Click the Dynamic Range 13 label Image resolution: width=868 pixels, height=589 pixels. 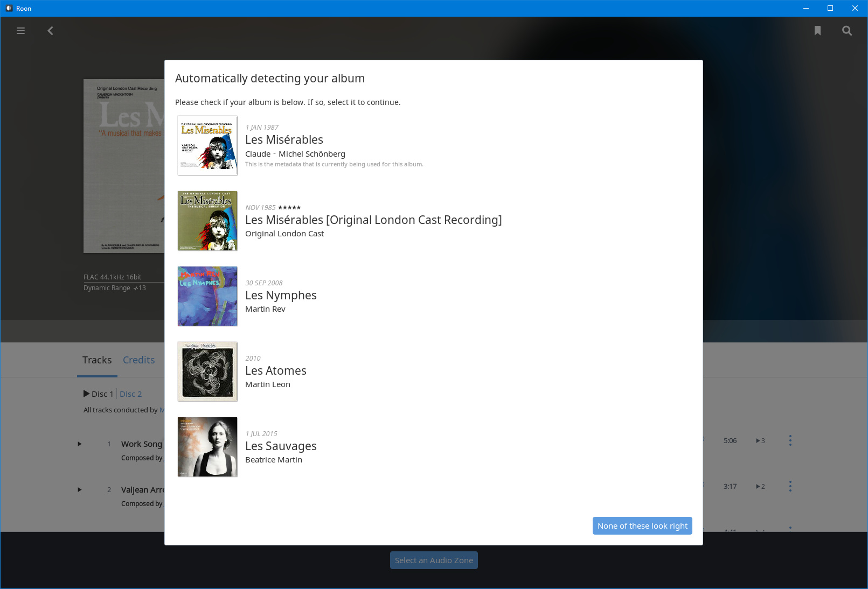[115, 288]
